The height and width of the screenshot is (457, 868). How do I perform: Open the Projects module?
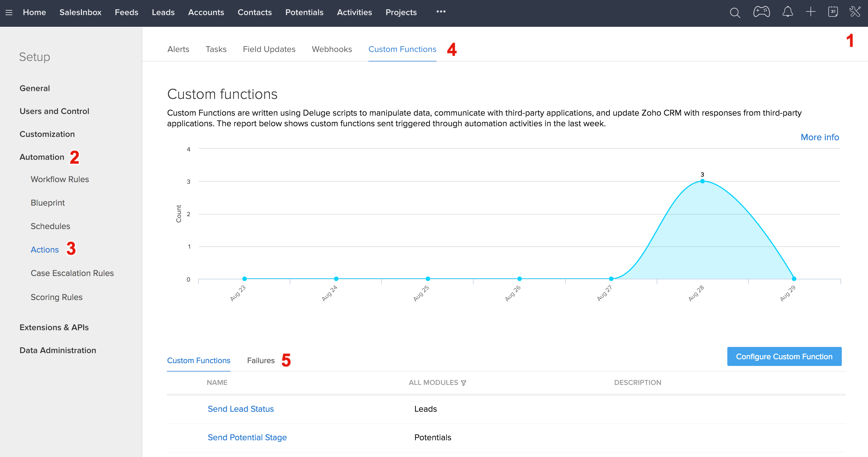coord(401,13)
